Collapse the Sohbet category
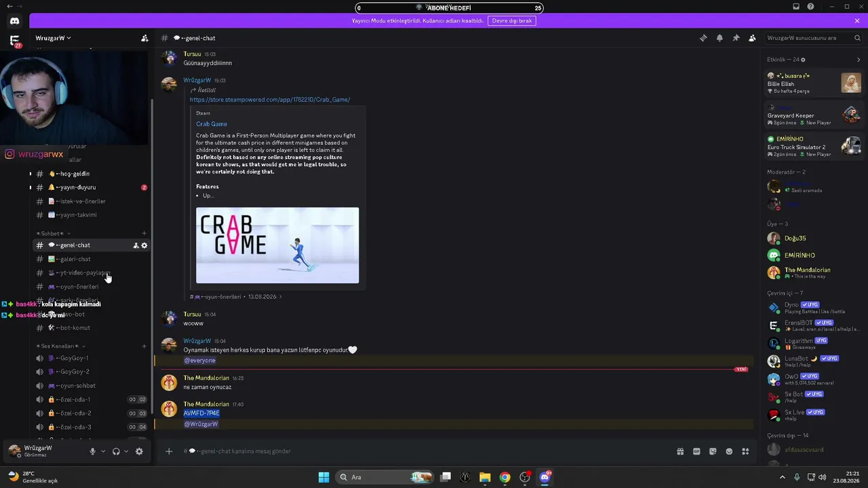This screenshot has width=868, height=488. pos(53,233)
